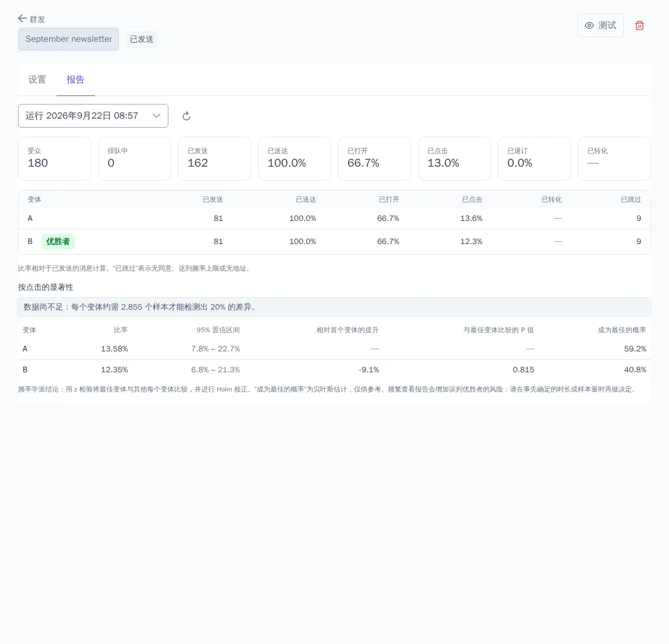Click the 已发送 status badge
Screen dimensions: 669x644
[142, 39]
